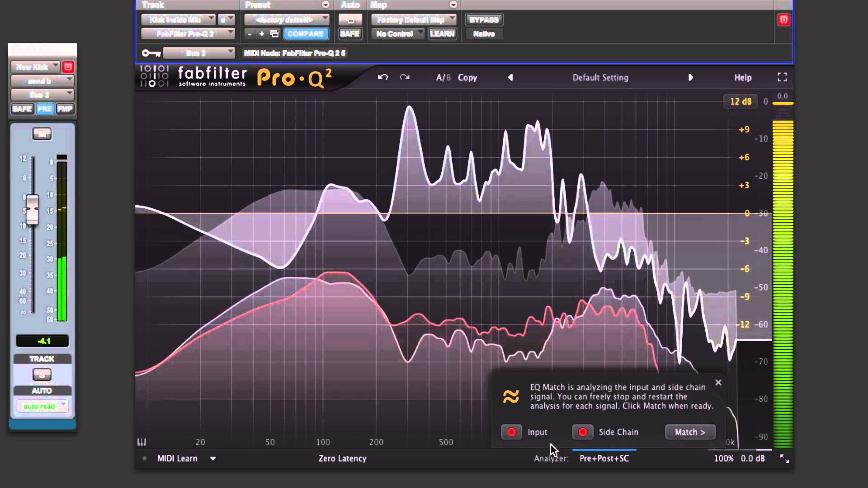
Task: Mute the send with the M button
Action: pyautogui.click(x=42, y=134)
